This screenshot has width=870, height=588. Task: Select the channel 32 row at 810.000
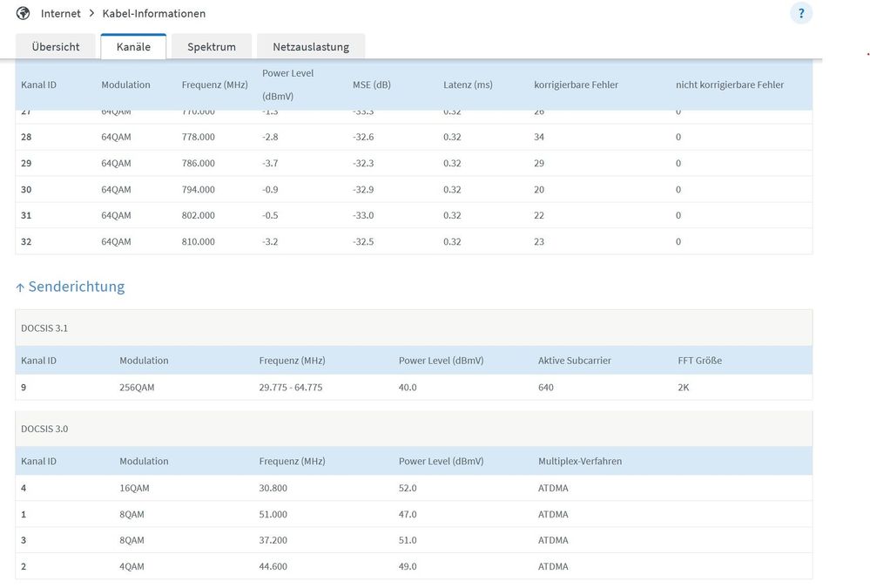click(414, 241)
